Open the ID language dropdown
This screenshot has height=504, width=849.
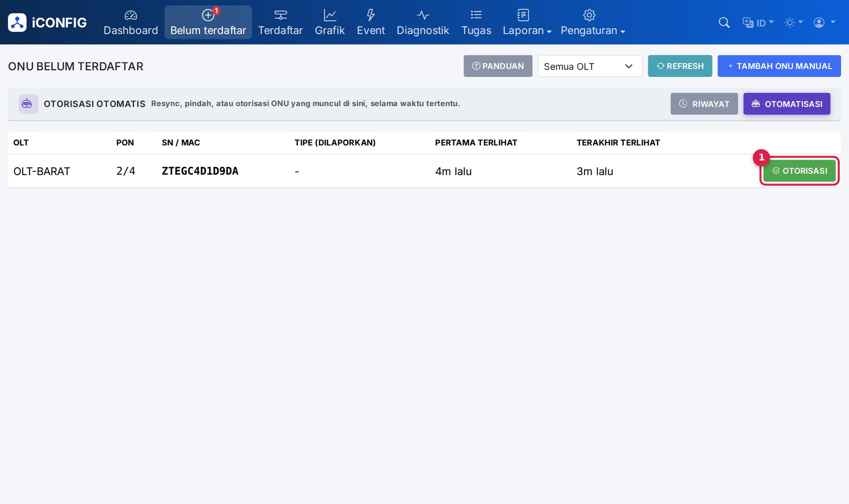(758, 23)
